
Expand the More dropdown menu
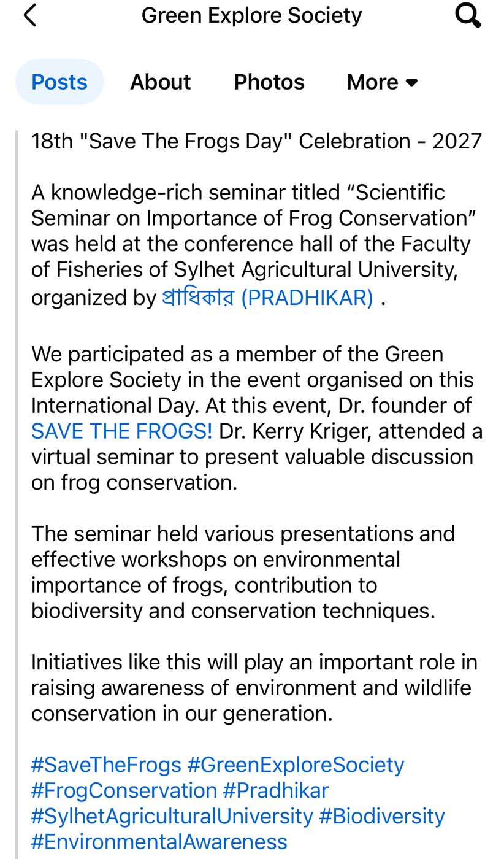(x=382, y=82)
